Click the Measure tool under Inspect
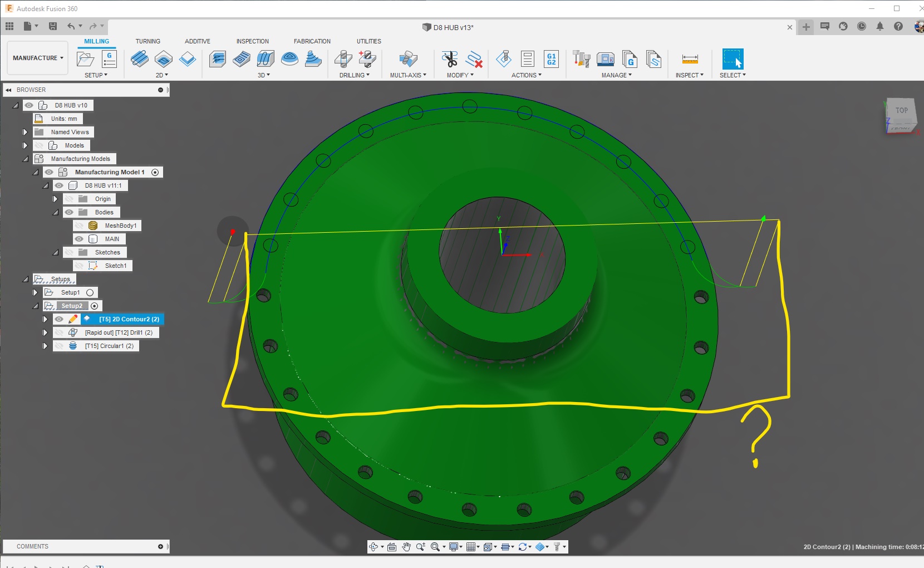Screen dimensions: 924x568 coord(689,60)
